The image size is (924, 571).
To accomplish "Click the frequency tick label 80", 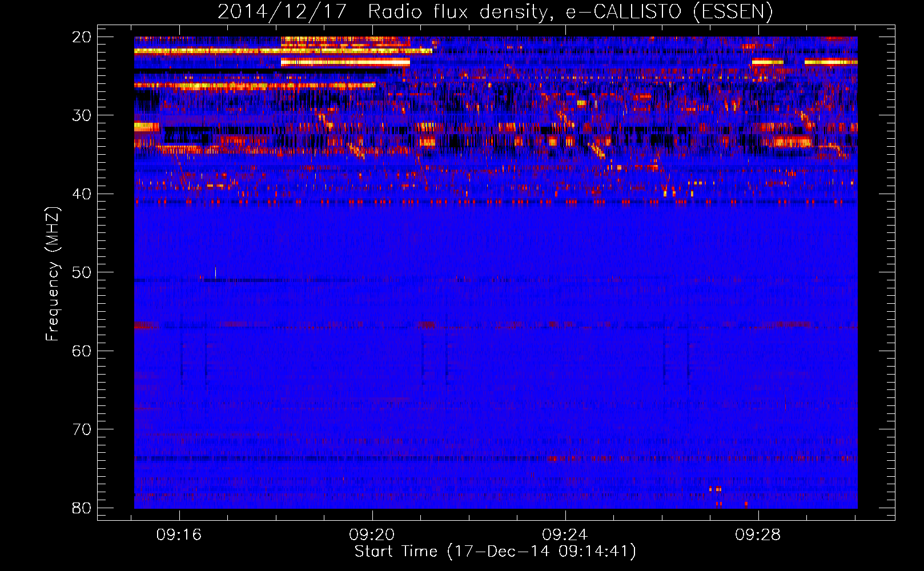I will (82, 508).
